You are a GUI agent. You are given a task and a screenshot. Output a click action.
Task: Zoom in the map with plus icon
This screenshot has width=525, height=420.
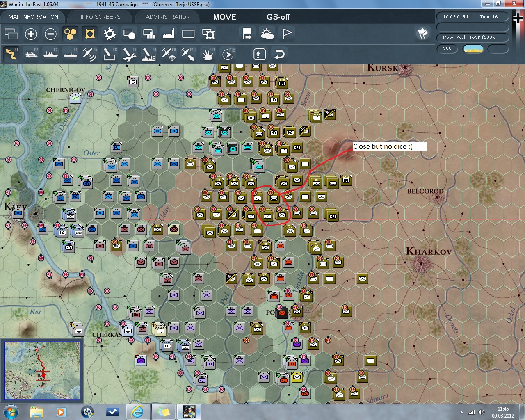pos(31,34)
